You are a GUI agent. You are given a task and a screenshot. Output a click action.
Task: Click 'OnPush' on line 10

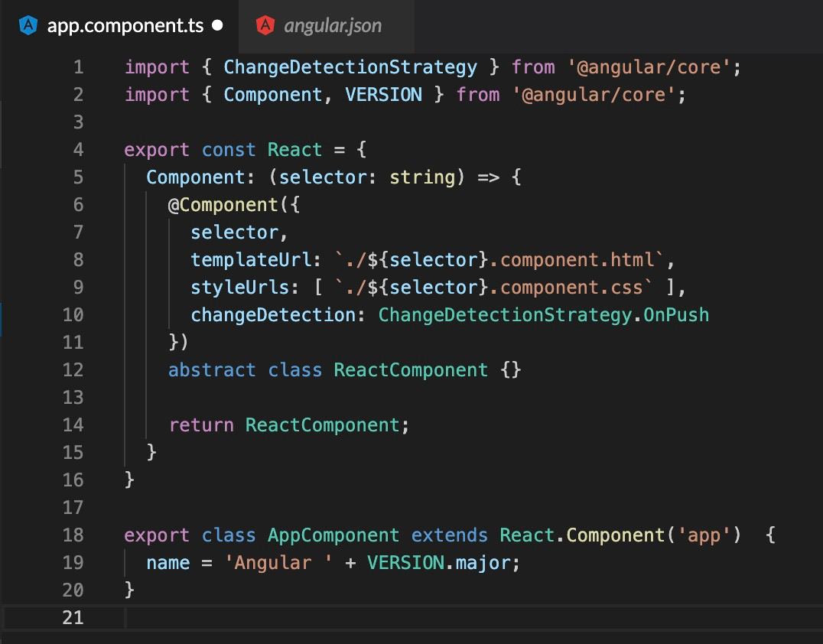pyautogui.click(x=676, y=314)
